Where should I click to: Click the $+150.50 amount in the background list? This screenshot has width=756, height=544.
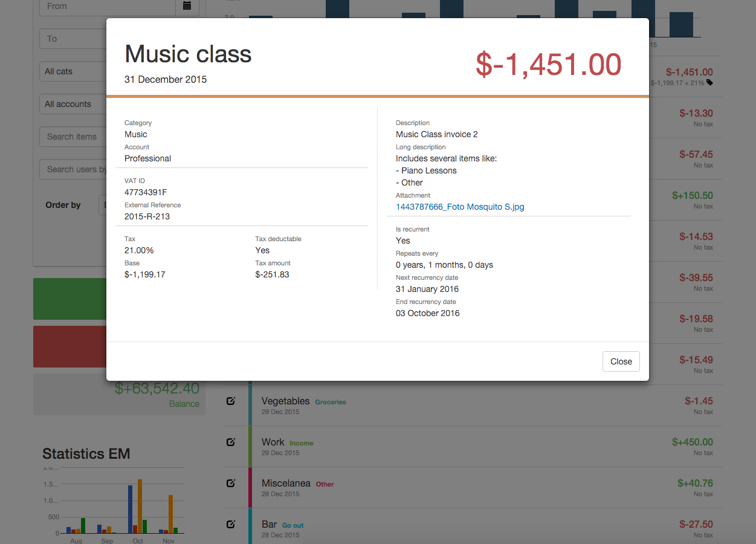[693, 195]
